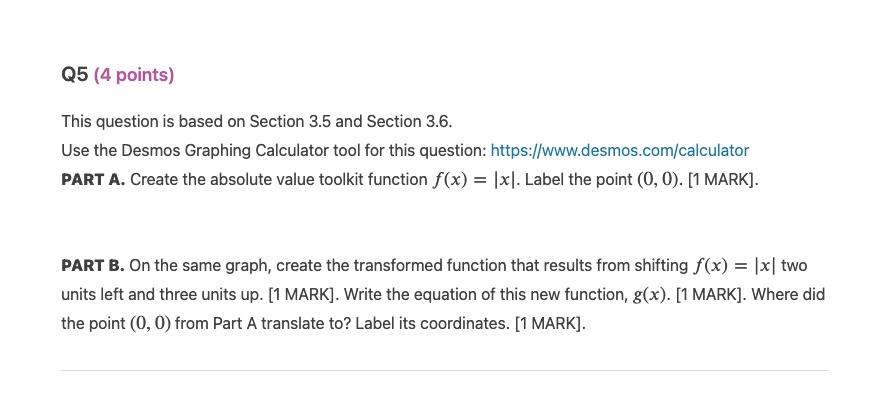Click the horizontal divider line below Part B
This screenshot has height=401, width=894.
(x=445, y=370)
